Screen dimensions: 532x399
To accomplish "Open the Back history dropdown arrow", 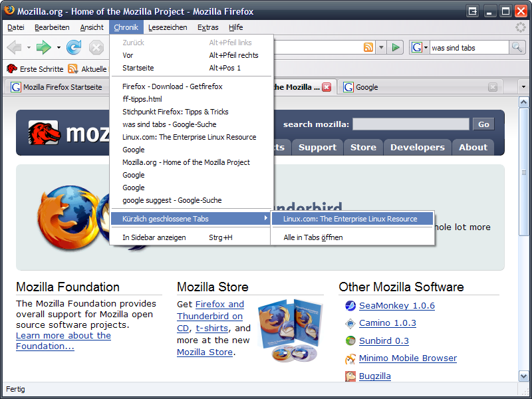I will pyautogui.click(x=29, y=47).
